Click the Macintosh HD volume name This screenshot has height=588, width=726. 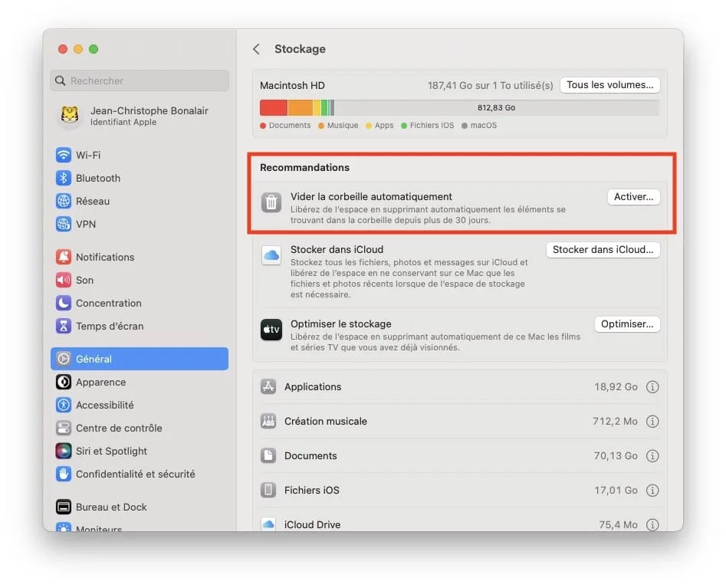click(x=292, y=86)
